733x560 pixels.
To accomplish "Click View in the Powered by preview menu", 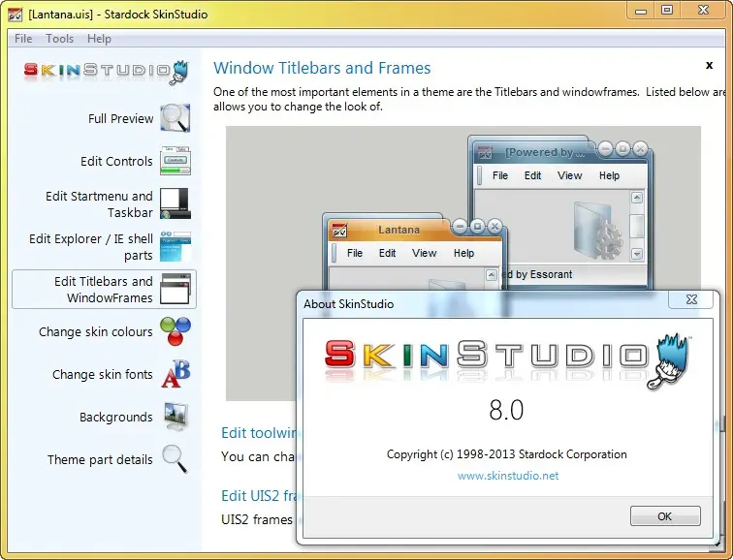I will [x=569, y=175].
